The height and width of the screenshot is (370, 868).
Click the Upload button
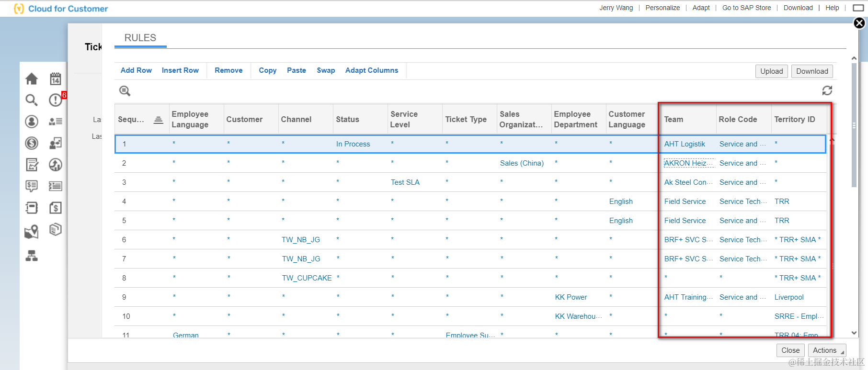772,71
